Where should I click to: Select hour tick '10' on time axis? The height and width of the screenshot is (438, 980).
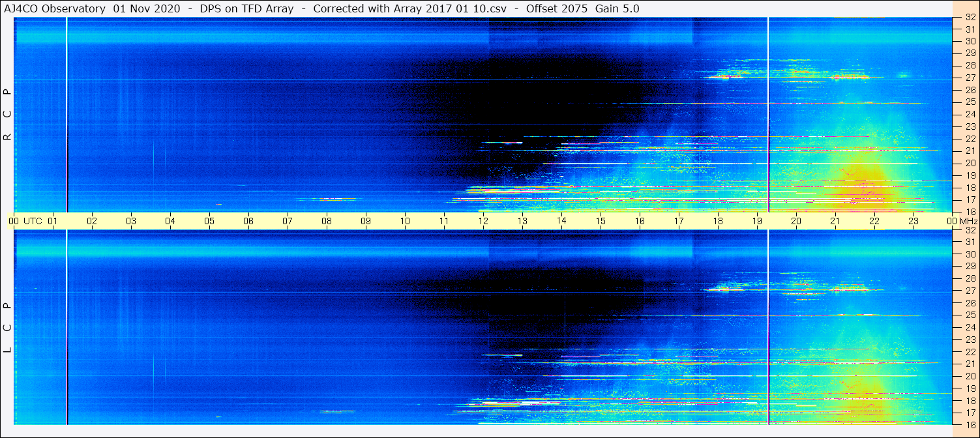point(406,221)
